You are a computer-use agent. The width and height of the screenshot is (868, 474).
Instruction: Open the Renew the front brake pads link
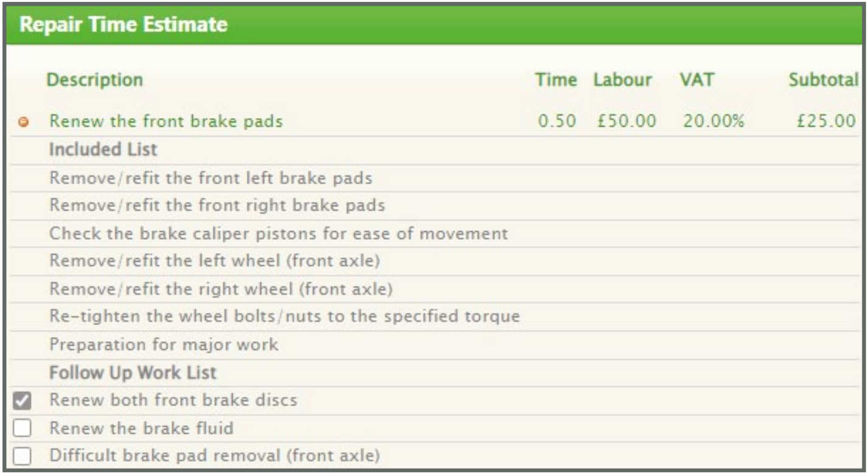coord(166,121)
